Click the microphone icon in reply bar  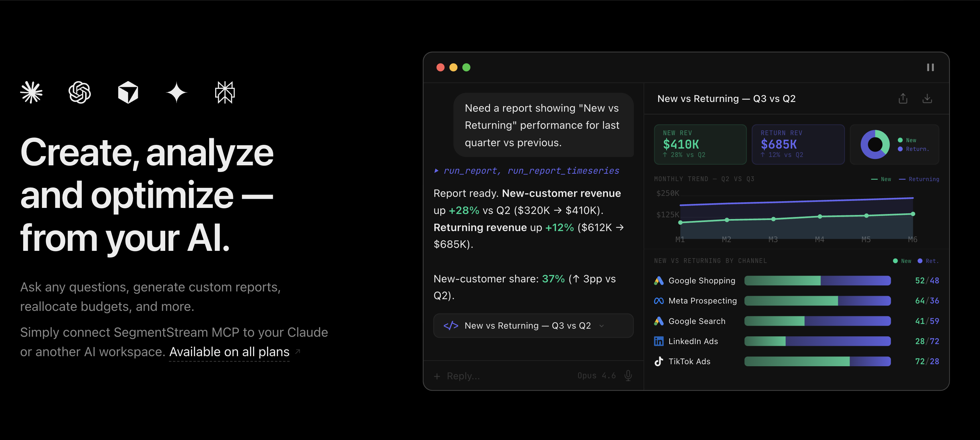pos(628,375)
